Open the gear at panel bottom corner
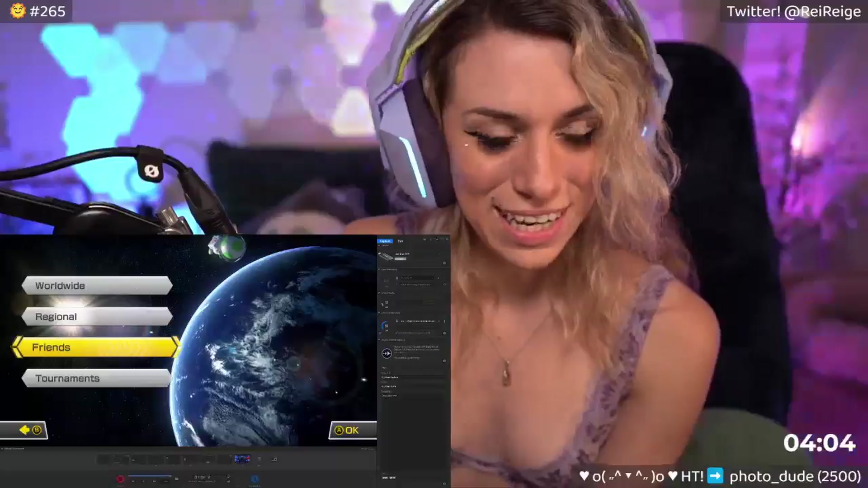Image resolution: width=868 pixels, height=488 pixels. pyautogui.click(x=444, y=483)
